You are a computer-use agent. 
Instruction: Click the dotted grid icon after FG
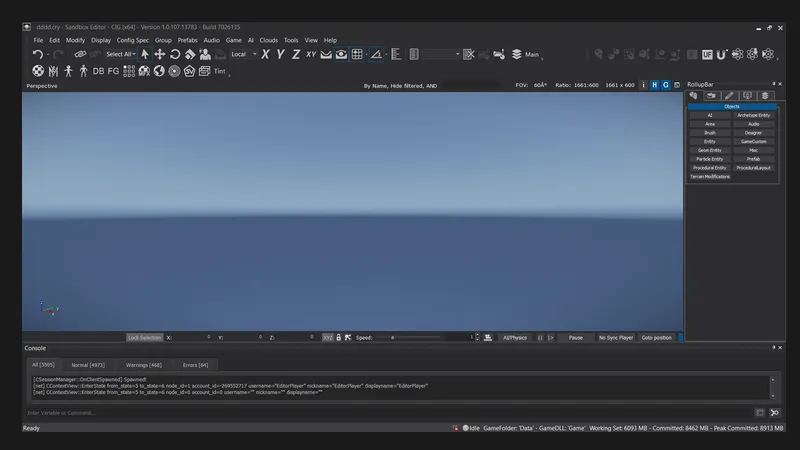129,71
